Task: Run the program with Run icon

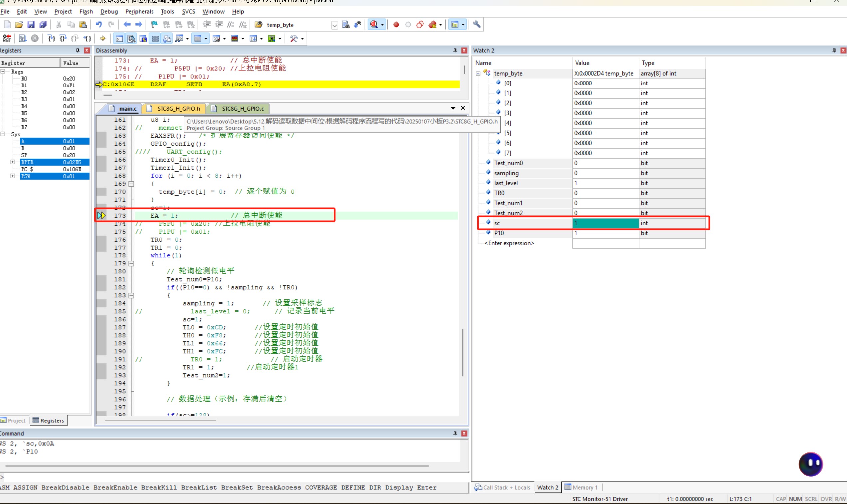Action: (x=22, y=38)
